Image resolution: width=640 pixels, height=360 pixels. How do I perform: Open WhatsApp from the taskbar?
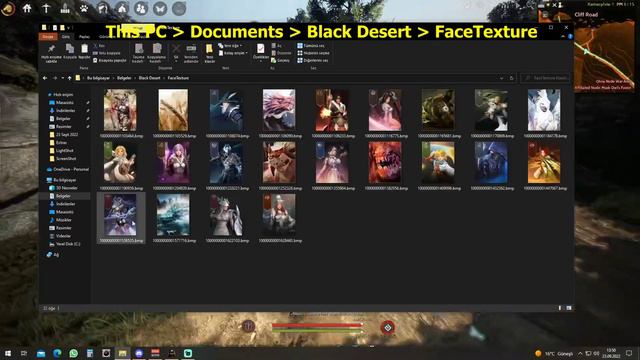[x=73, y=353]
